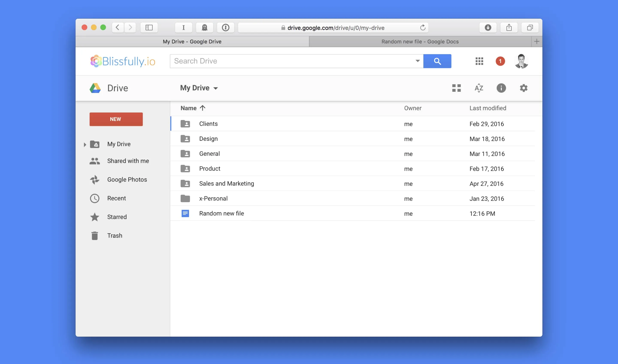Screen dimensions: 618x364
Task: Expand My Drive in the sidebar tree
Action: pos(85,144)
